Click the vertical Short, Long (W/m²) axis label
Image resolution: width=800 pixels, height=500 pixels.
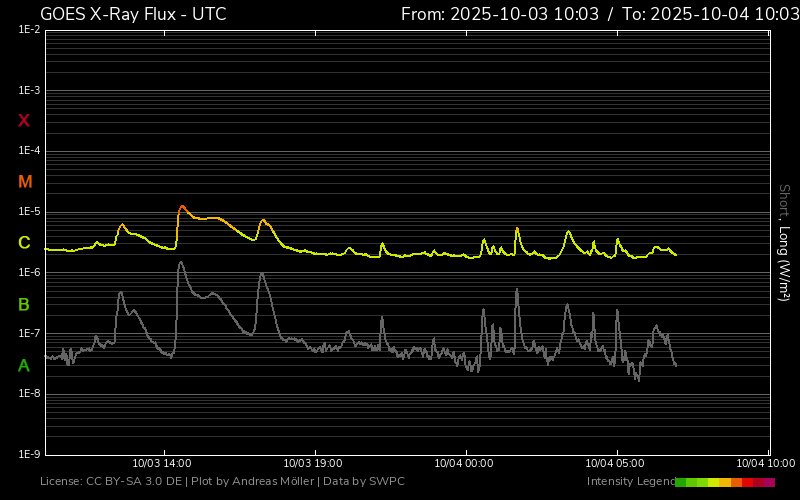point(785,242)
